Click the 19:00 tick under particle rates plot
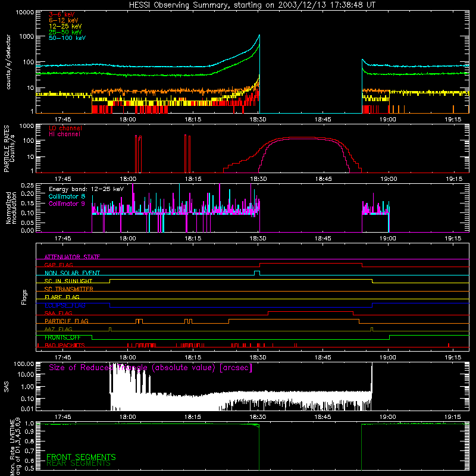Image resolution: width=476 pixels, height=476 pixels. 389,179
